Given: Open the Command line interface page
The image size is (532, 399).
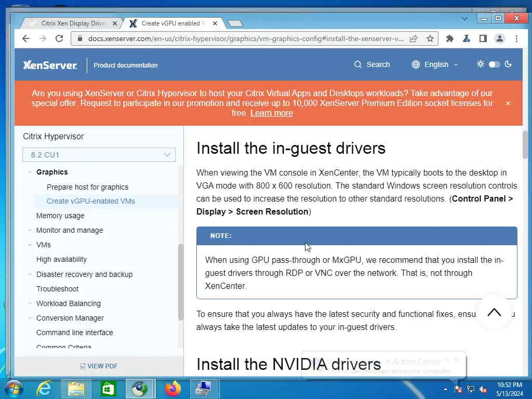Looking at the screenshot, I should (x=75, y=332).
